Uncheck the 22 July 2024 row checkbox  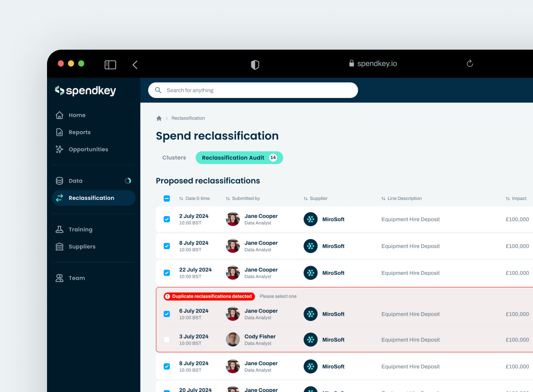pyautogui.click(x=167, y=273)
